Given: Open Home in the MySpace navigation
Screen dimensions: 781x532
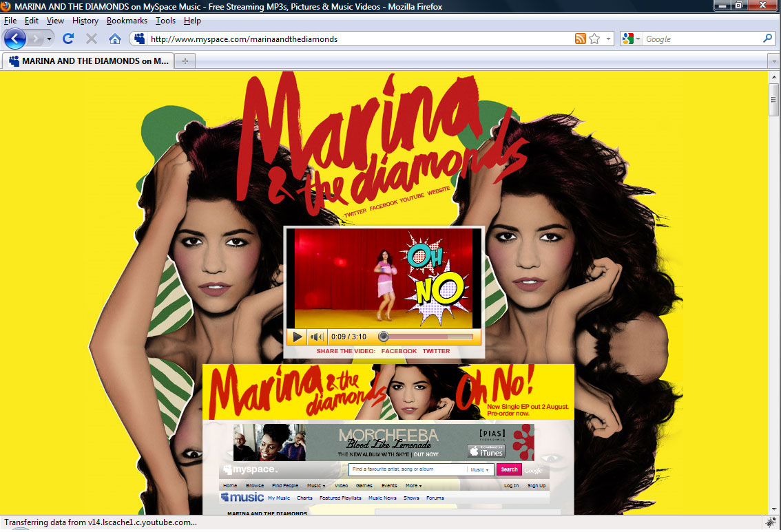Looking at the screenshot, I should point(230,486).
